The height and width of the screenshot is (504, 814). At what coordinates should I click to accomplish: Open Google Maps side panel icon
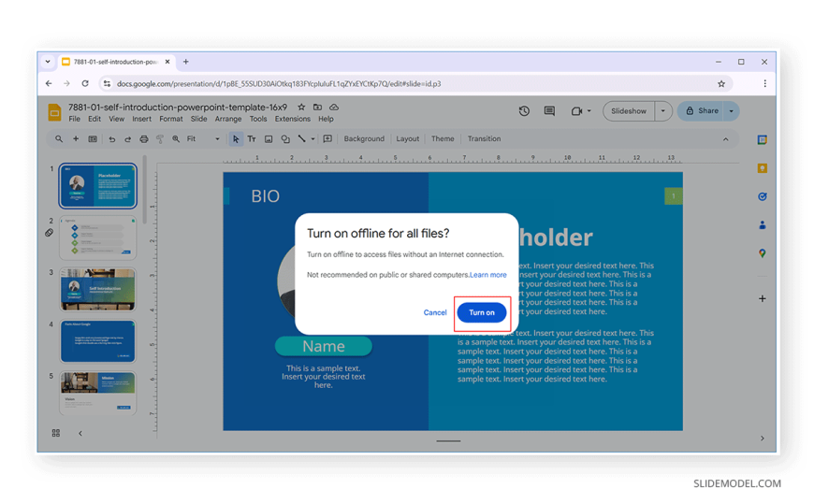pyautogui.click(x=763, y=253)
